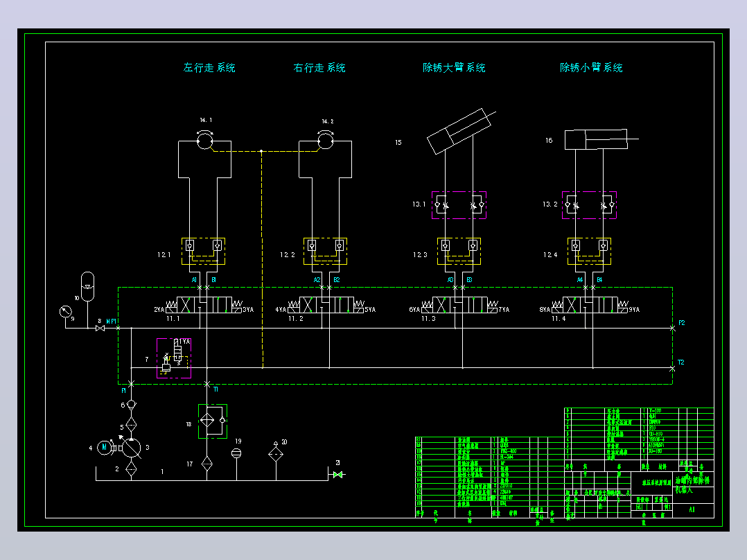Pick the yellow hydraulic lock block 12.1
The image size is (747, 560).
[204, 251]
